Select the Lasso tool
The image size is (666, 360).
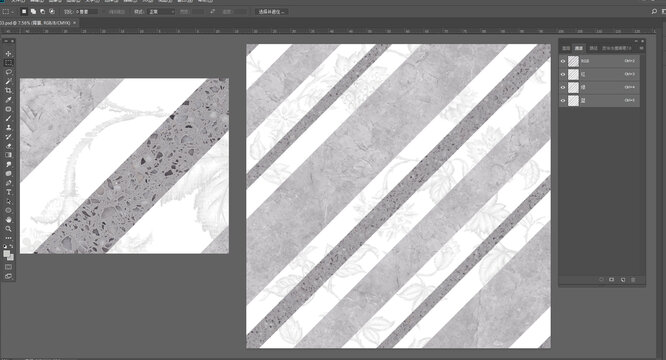pyautogui.click(x=8, y=72)
